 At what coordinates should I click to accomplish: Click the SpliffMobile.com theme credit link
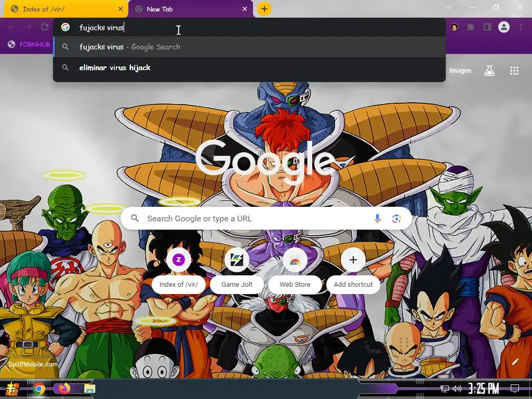pos(33,364)
